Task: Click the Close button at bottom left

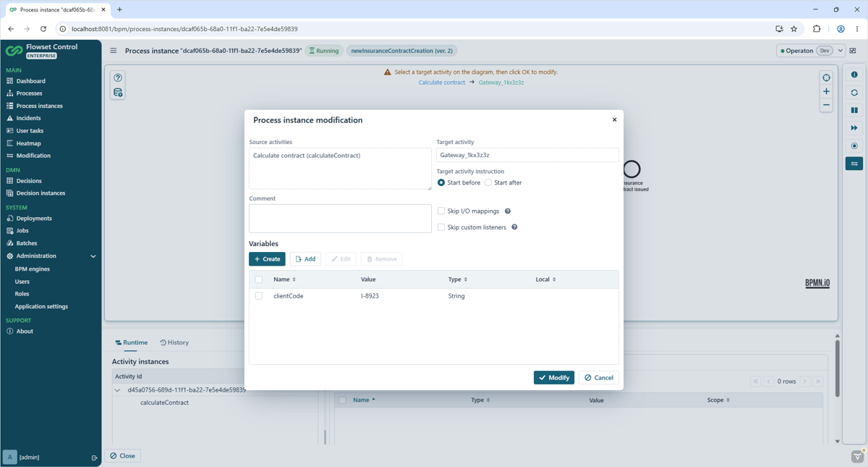Action: pos(122,456)
